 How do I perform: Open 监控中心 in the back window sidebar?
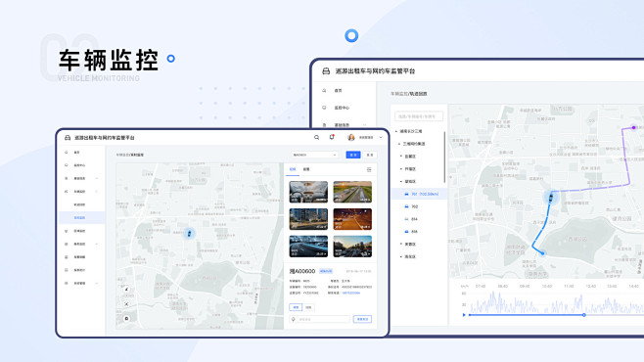(x=342, y=108)
